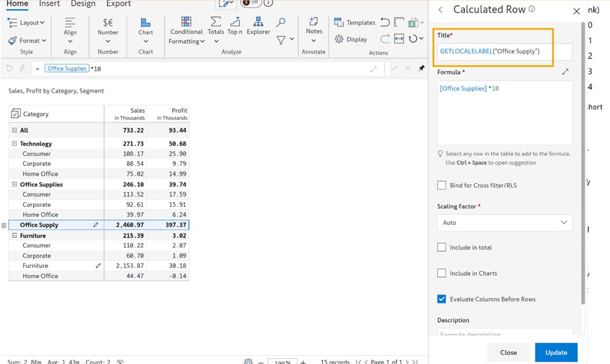This screenshot has height=364, width=610.
Task: Open Notes annotation tool
Action: [x=313, y=26]
